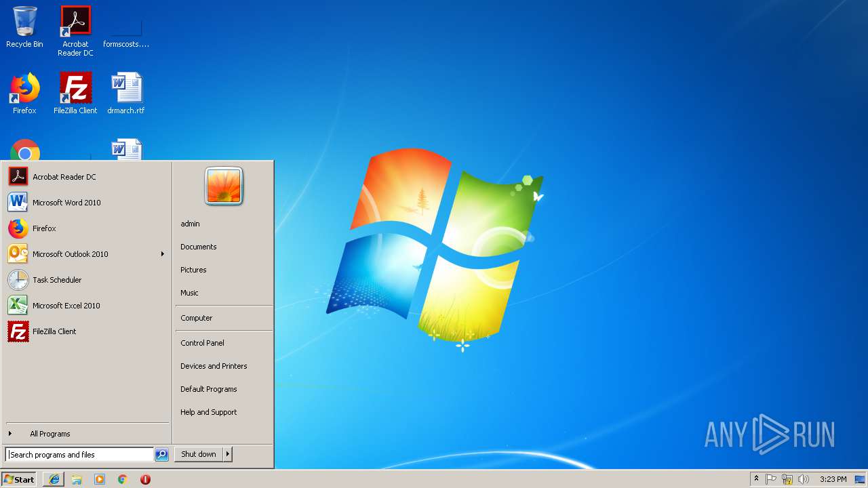Open Default Programs
The image size is (868, 488).
tap(223, 389)
